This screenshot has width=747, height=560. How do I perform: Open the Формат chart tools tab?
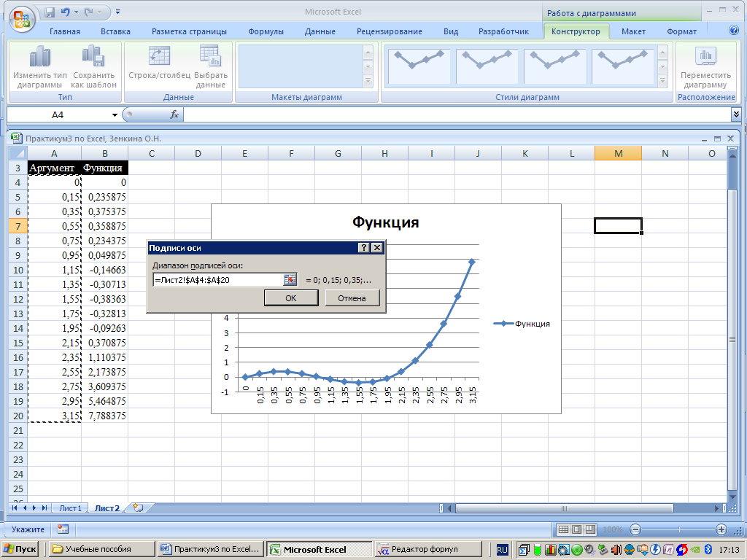pos(681,31)
